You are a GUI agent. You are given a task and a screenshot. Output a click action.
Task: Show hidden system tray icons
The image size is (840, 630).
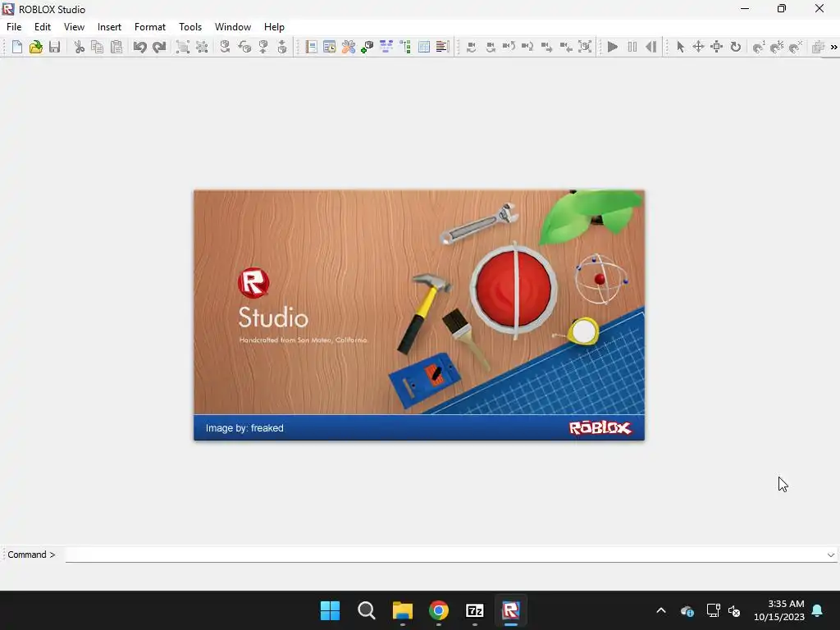click(x=661, y=610)
